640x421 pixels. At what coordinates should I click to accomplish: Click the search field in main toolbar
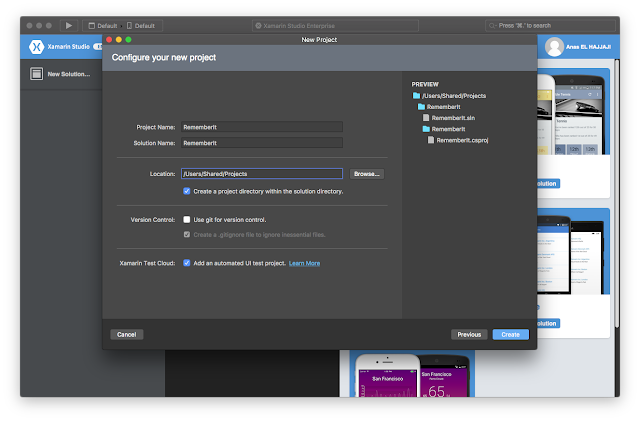(x=550, y=25)
